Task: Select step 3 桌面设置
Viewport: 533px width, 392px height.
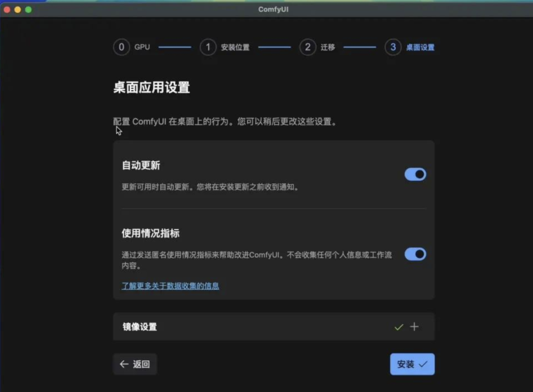Action: click(410, 47)
